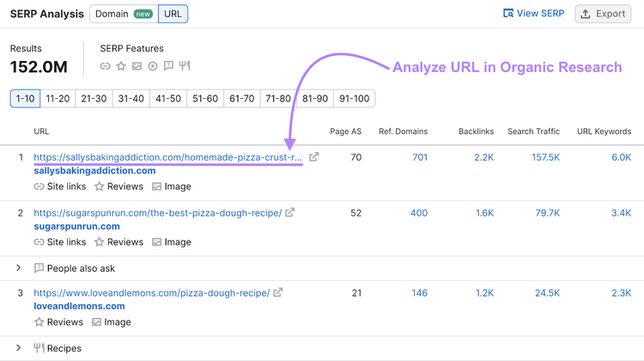Viewport: 644px width, 361px height.
Task: Click Page AS value 70
Action: click(x=356, y=157)
